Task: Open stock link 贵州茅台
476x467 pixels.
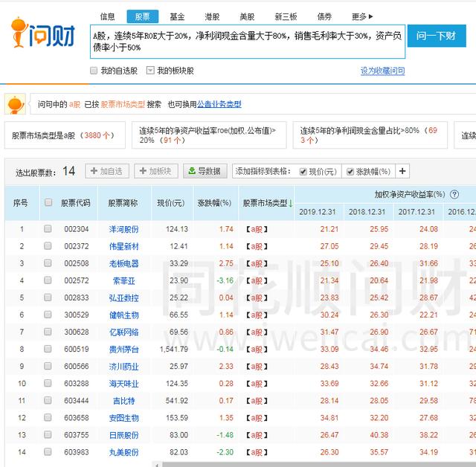Action: click(124, 350)
